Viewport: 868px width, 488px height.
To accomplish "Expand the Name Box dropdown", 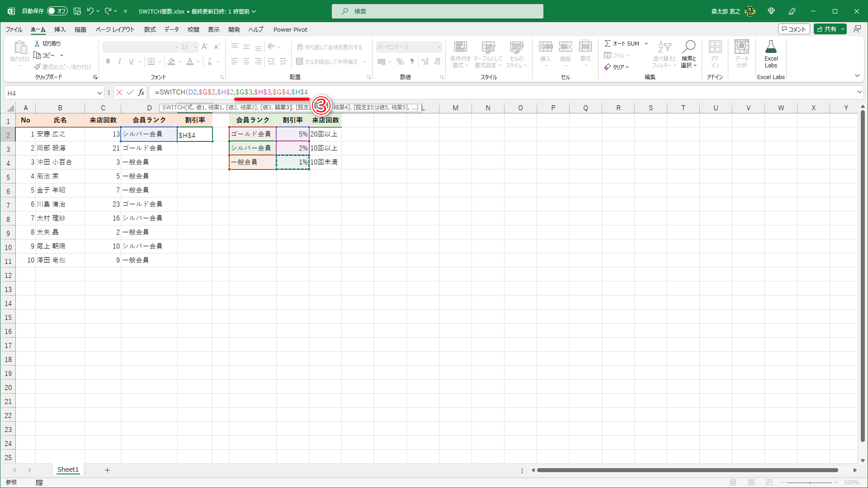I will 99,93.
